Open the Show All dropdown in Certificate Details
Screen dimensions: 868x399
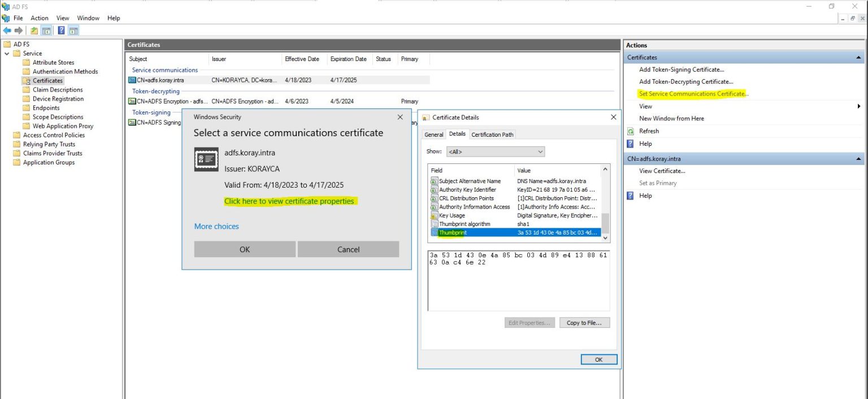coord(541,151)
